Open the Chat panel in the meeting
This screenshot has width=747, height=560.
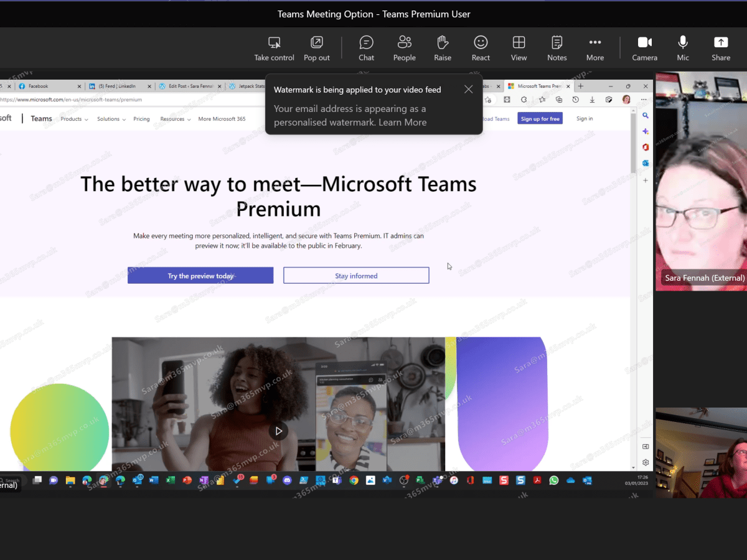[x=366, y=44]
